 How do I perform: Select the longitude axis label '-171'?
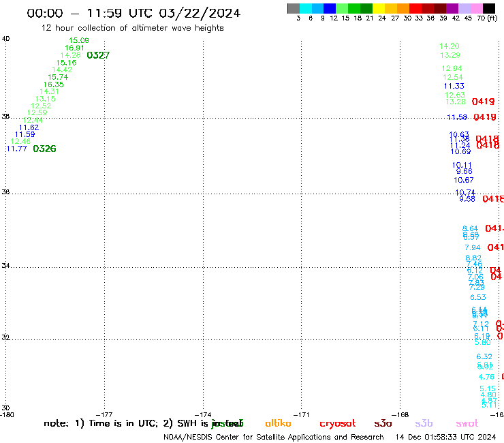(301, 415)
